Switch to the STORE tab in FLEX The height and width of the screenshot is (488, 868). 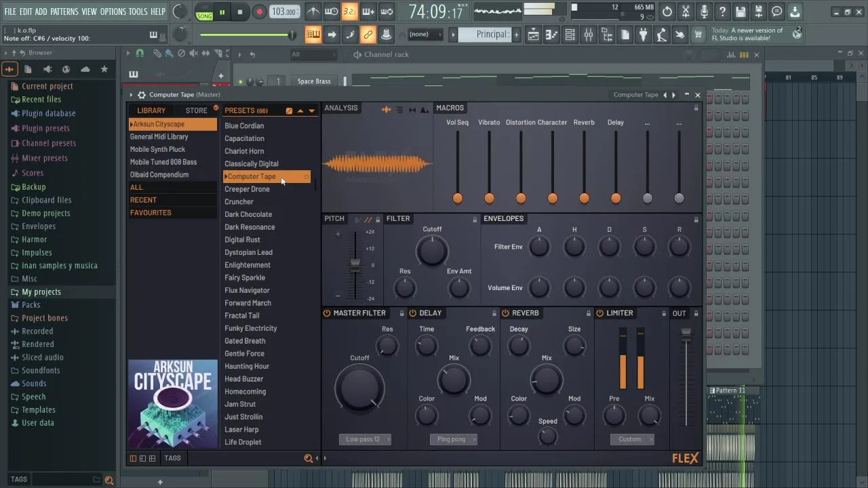[x=197, y=110]
